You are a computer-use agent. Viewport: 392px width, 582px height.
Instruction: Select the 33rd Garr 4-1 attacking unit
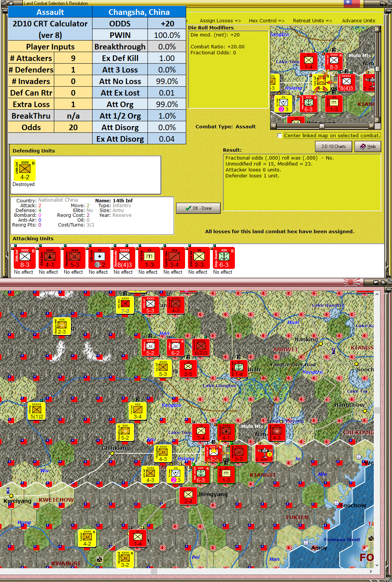pyautogui.click(x=49, y=258)
